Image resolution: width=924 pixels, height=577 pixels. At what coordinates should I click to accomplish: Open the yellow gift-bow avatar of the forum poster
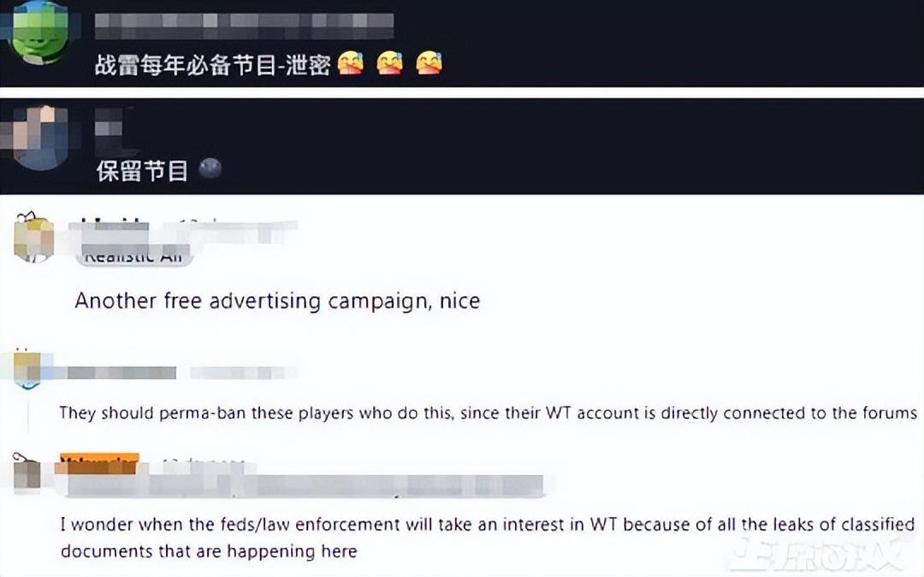pos(33,237)
